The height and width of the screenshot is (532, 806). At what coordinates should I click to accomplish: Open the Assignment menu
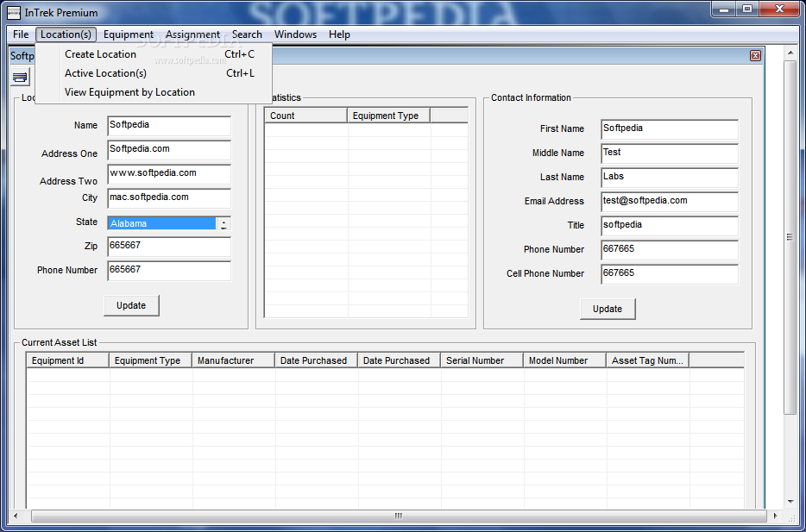click(192, 34)
